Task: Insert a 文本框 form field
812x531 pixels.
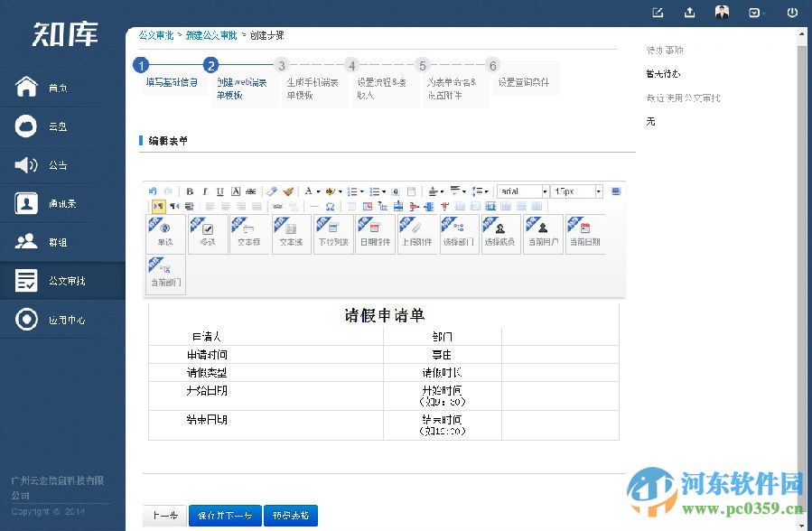Action: 248,233
